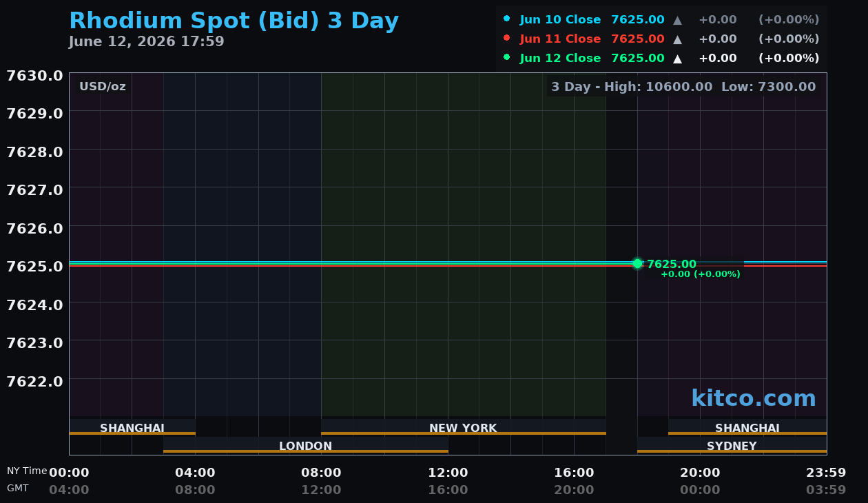
Task: Click the SYDNEY session bar
Action: [x=732, y=446]
